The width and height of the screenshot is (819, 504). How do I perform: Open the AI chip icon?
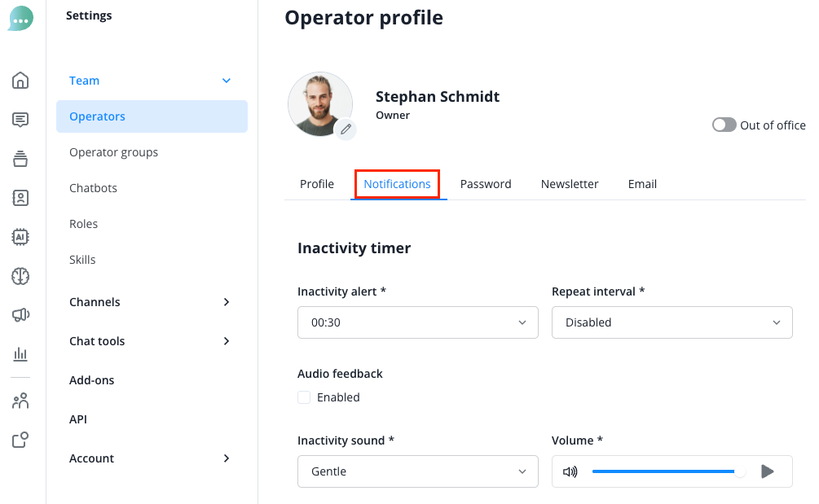click(20, 237)
